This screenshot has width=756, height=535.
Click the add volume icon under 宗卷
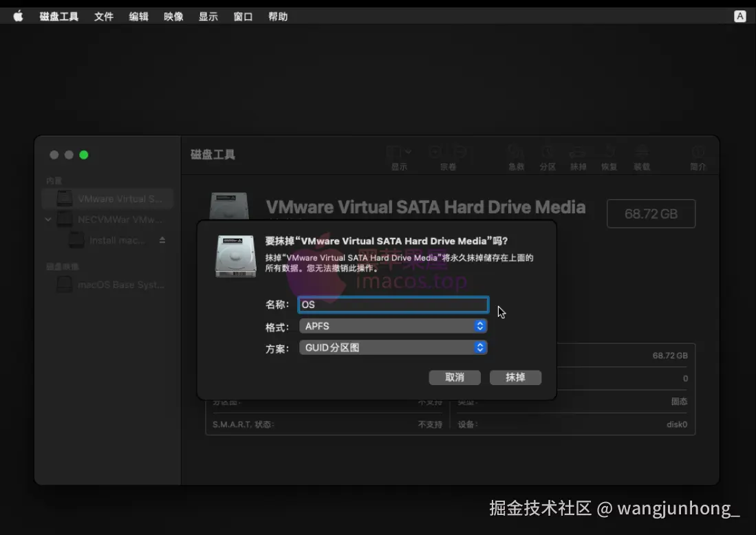(434, 153)
